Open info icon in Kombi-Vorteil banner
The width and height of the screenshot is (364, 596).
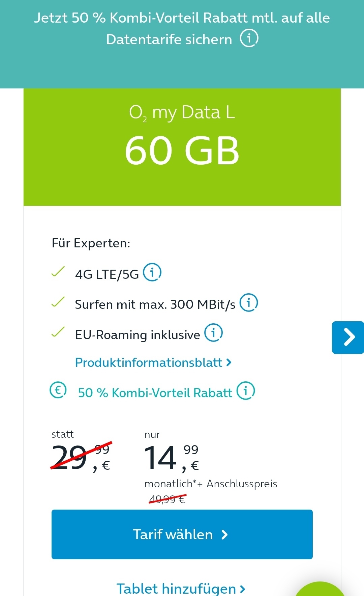coord(249,38)
